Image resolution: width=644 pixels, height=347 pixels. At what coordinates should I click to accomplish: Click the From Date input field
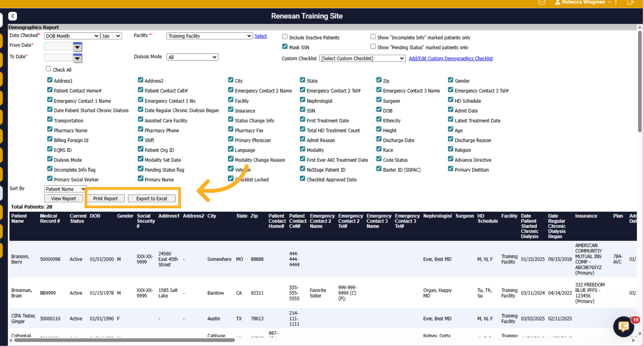(58, 47)
